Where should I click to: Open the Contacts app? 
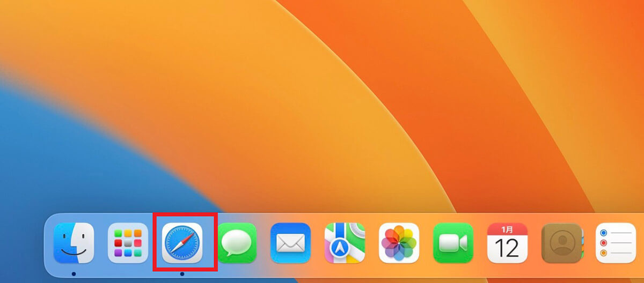562,243
